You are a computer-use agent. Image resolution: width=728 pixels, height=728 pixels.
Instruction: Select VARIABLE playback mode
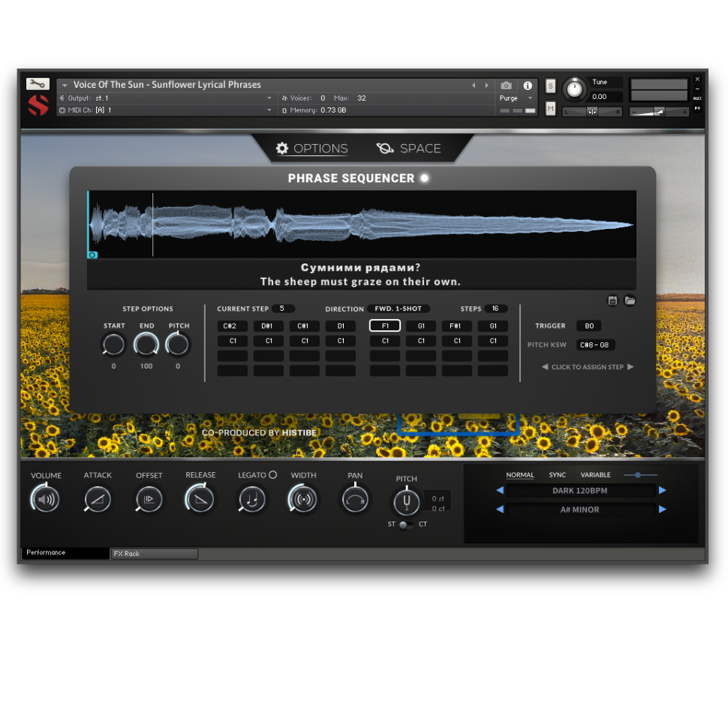(595, 475)
